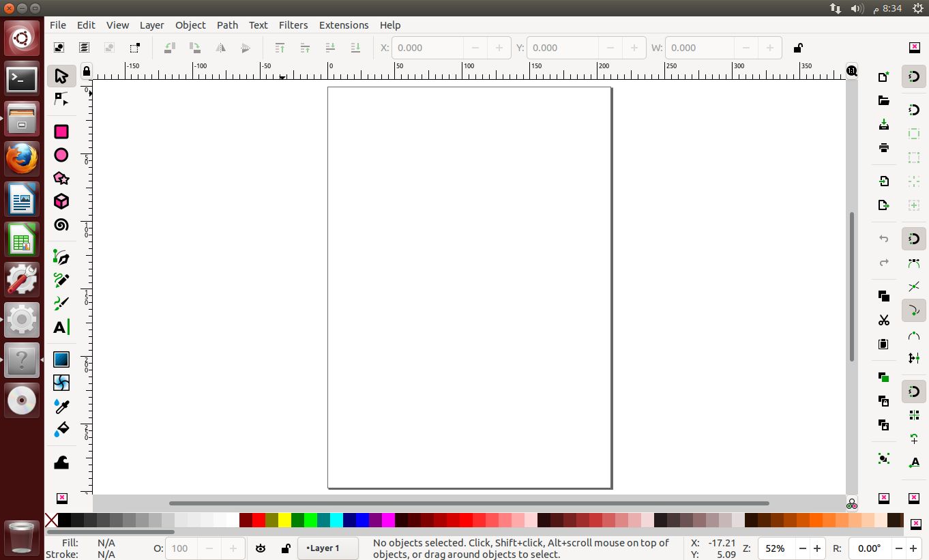The image size is (929, 560).
Task: Select the Rectangle tool
Action: click(61, 132)
